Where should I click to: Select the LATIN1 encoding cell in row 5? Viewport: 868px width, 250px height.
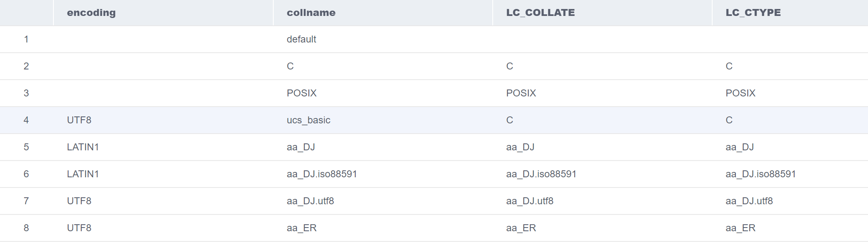(83, 147)
